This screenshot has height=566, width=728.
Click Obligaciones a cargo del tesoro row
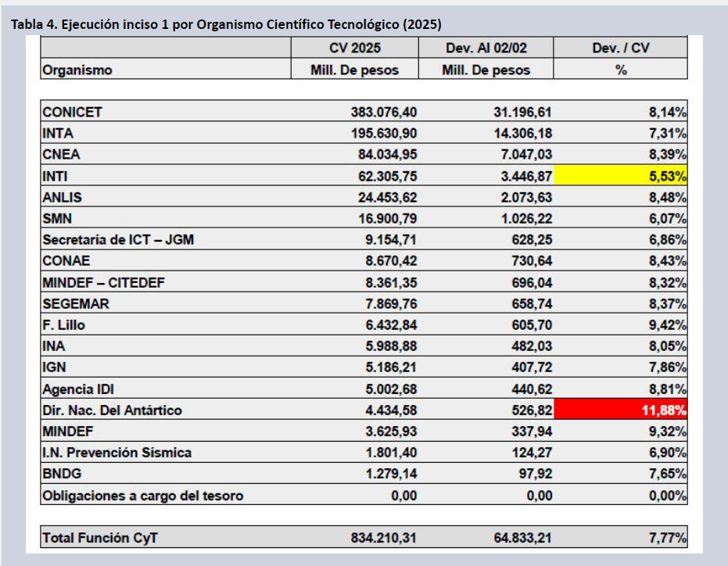(142, 495)
